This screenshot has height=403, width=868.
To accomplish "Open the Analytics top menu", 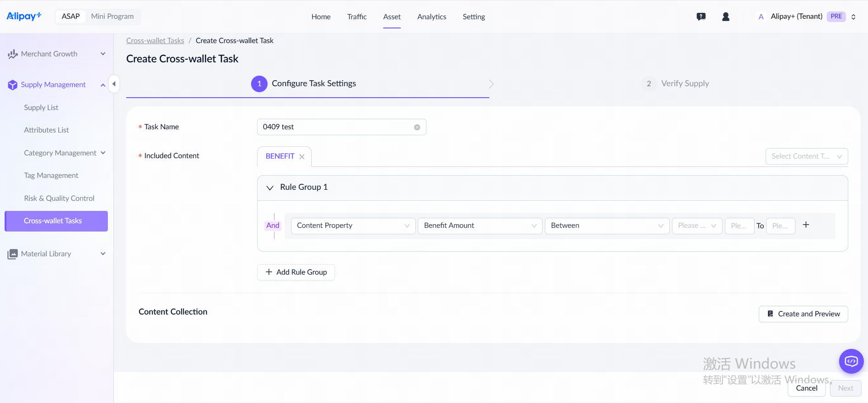I will click(431, 17).
